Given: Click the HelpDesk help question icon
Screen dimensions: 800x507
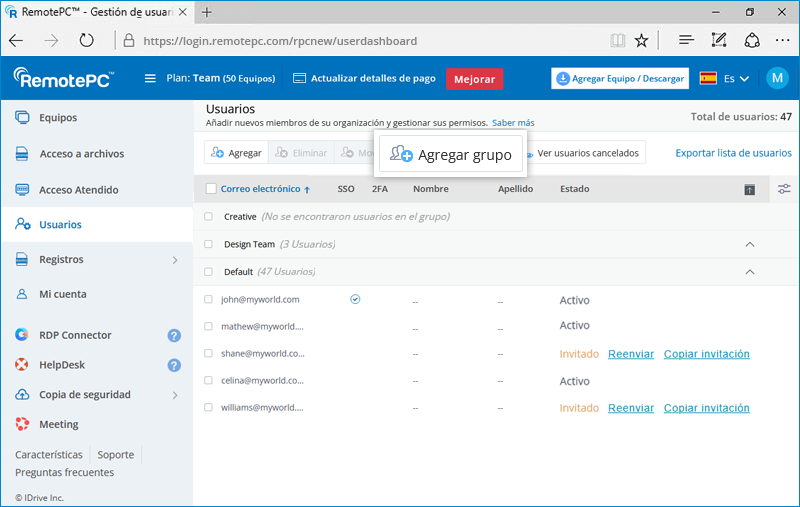Looking at the screenshot, I should click(174, 366).
